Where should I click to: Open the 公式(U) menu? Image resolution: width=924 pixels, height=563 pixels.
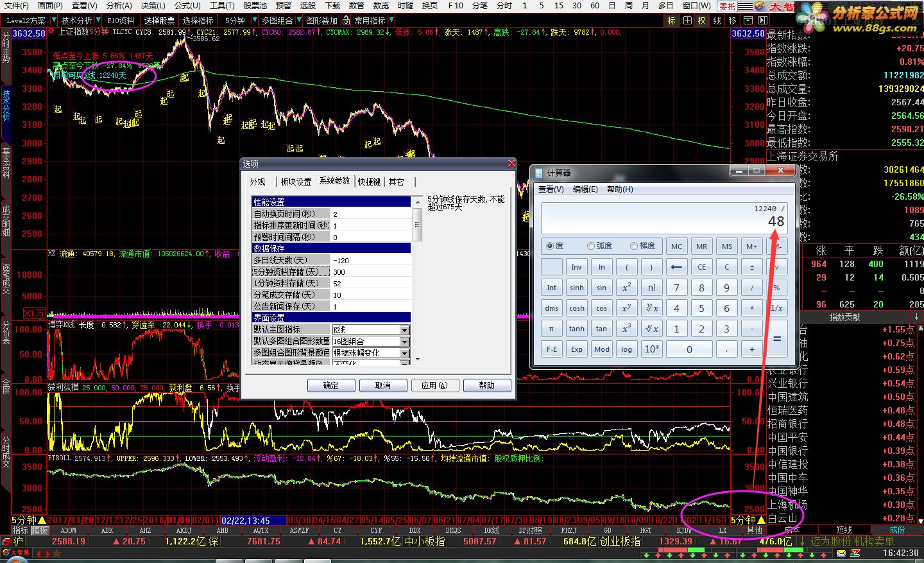pyautogui.click(x=187, y=6)
